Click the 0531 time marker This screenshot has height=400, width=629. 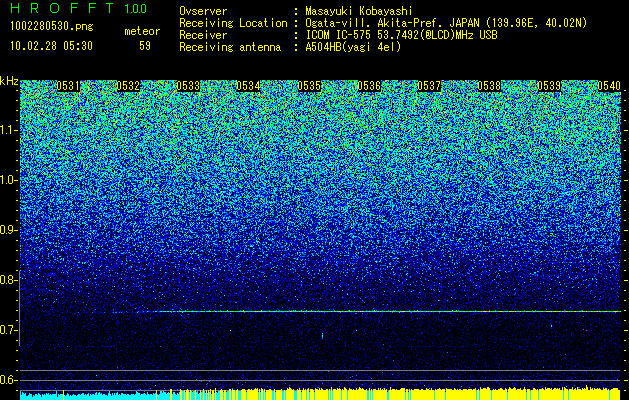68,86
